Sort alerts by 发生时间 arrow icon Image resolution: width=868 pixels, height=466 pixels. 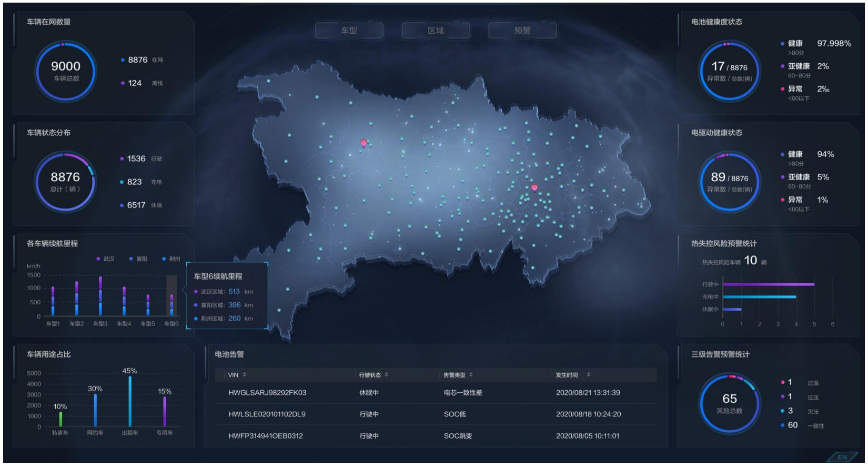(x=589, y=375)
